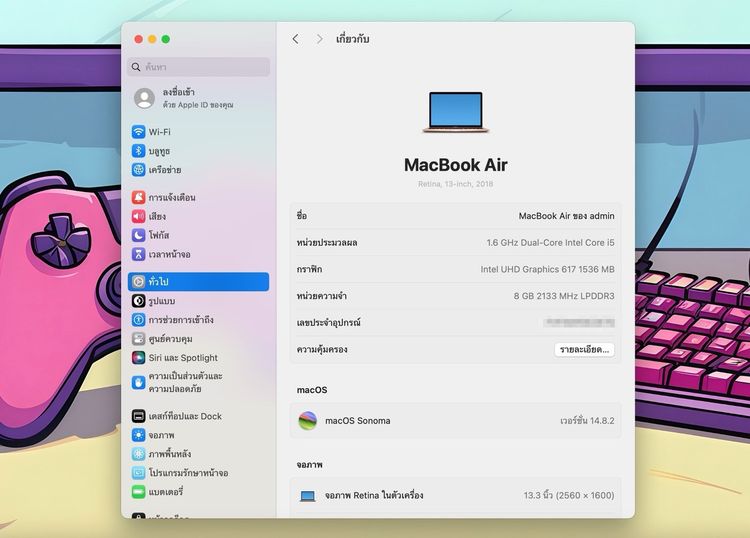The image size is (750, 538).
Task: Open Control Center (ศูนย์ควบคุม) icon
Action: coord(138,339)
